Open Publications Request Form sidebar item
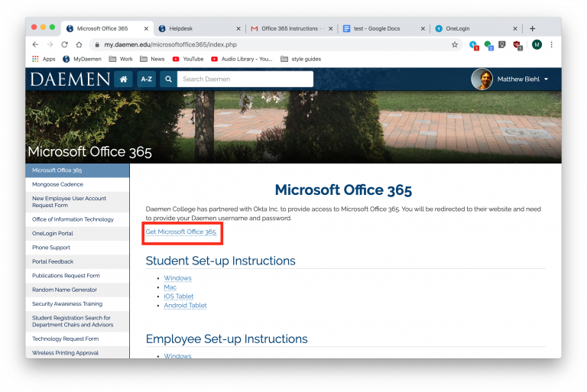Image resolution: width=587 pixels, height=392 pixels. pyautogui.click(x=77, y=276)
